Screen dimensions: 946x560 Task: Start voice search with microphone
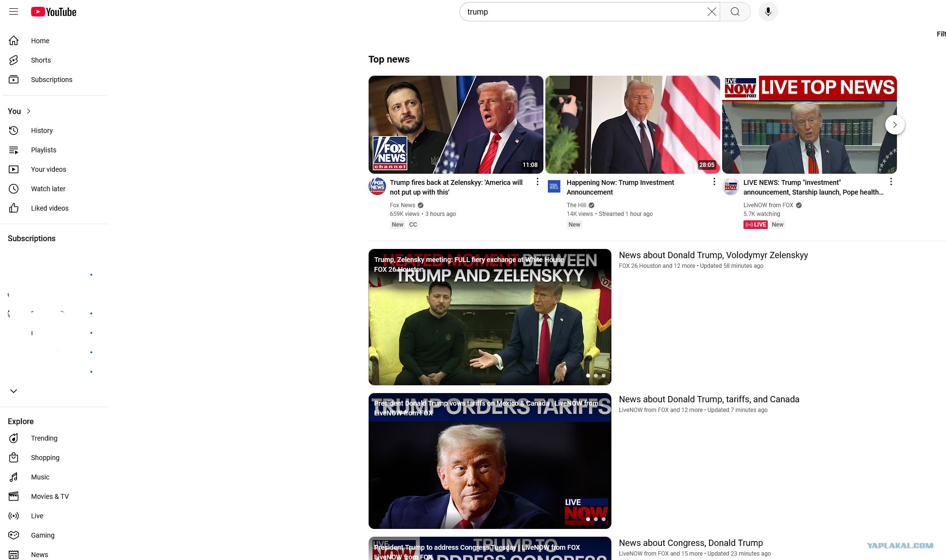tap(768, 12)
